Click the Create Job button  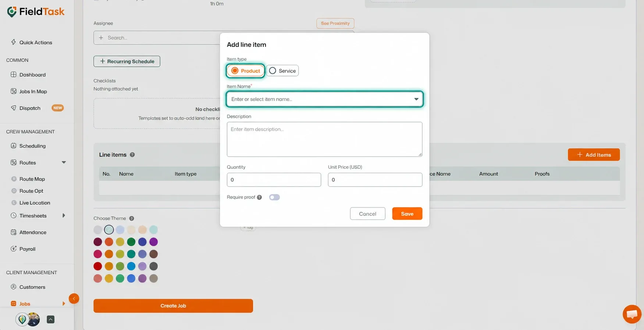[x=173, y=306]
